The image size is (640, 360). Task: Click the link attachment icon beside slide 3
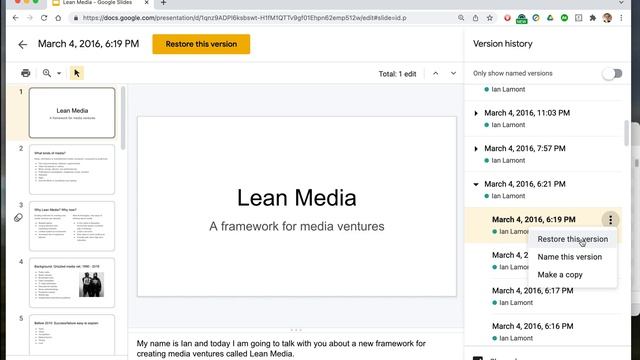pos(18,218)
